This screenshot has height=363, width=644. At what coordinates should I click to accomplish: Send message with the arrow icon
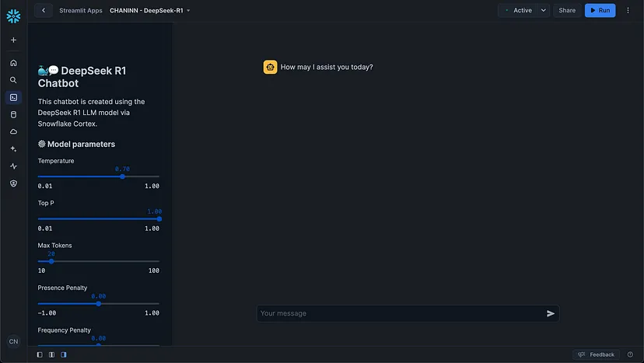[551, 314]
